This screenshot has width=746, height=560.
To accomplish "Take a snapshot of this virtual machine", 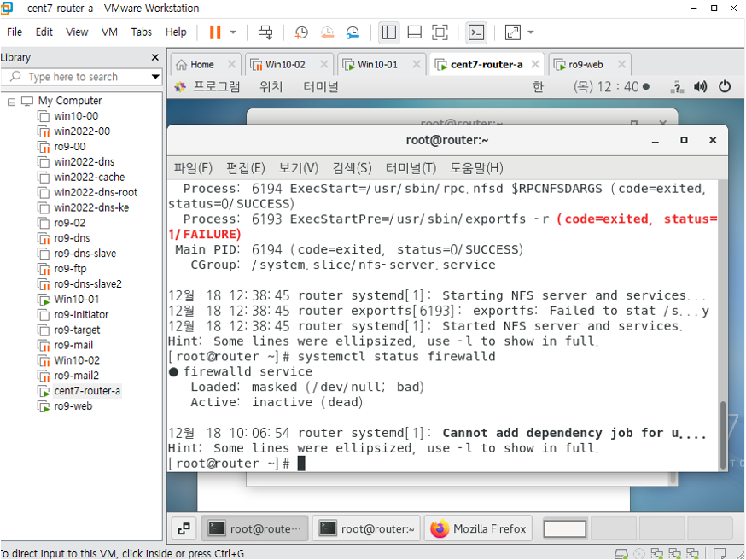I will click(x=301, y=32).
